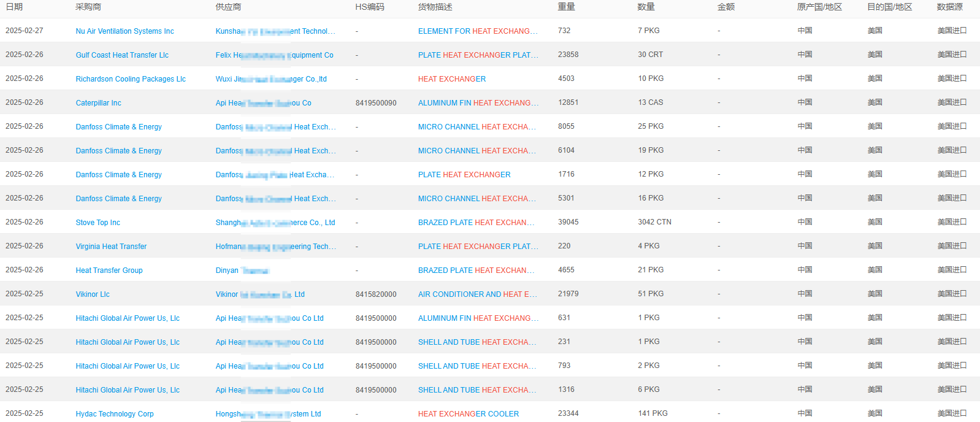Open the HEAT EXCHANGER description in the Richardson row
The width and height of the screenshot is (980, 422).
tap(452, 79)
